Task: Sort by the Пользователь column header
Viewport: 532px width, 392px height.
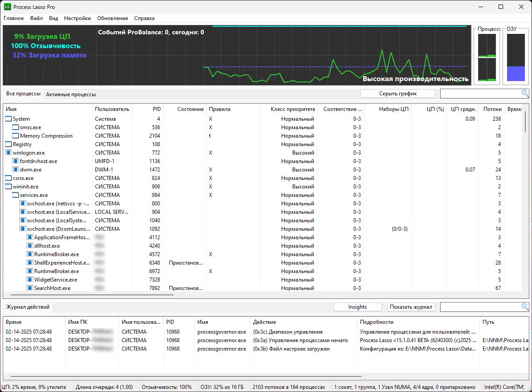Action: [x=112, y=109]
